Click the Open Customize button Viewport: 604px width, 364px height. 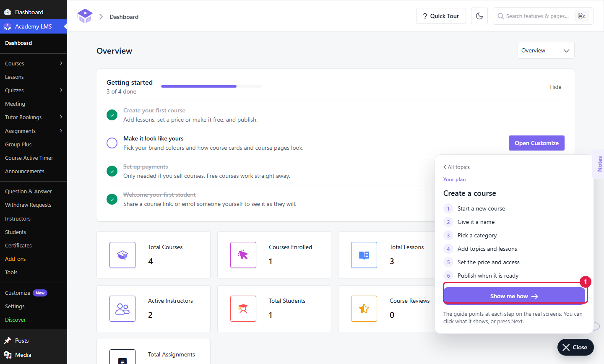(536, 143)
